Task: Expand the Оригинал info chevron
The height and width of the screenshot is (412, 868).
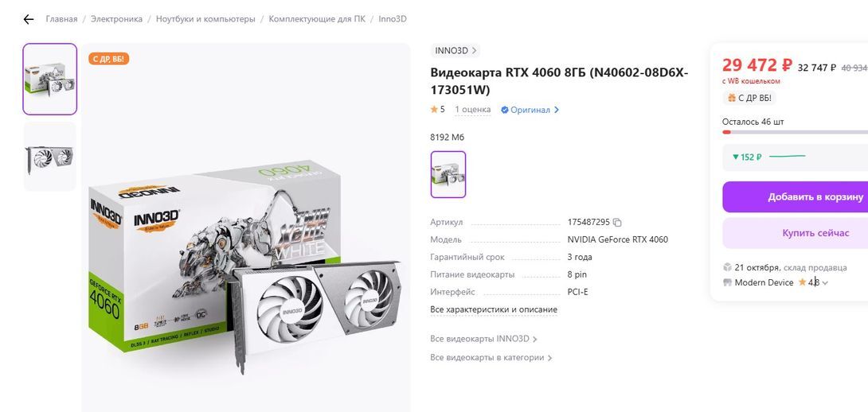Action: (x=557, y=110)
